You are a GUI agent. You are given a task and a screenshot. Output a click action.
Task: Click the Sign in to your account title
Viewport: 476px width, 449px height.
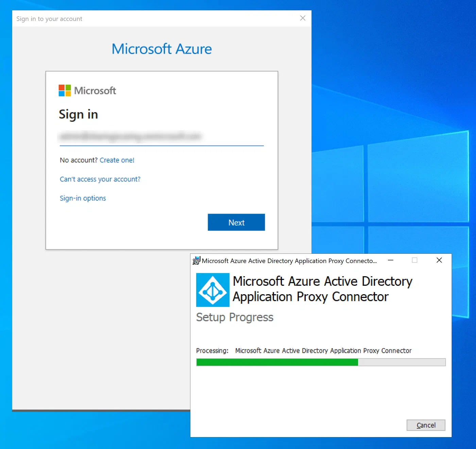click(49, 19)
